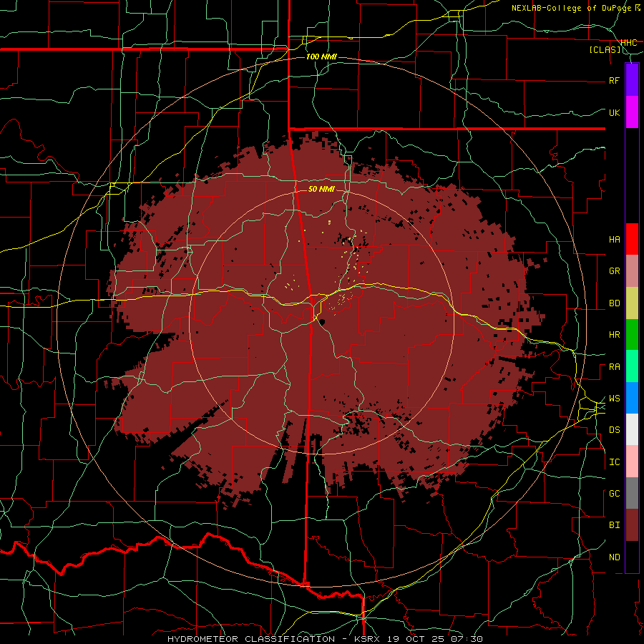Click the IC legend label

[x=615, y=462]
